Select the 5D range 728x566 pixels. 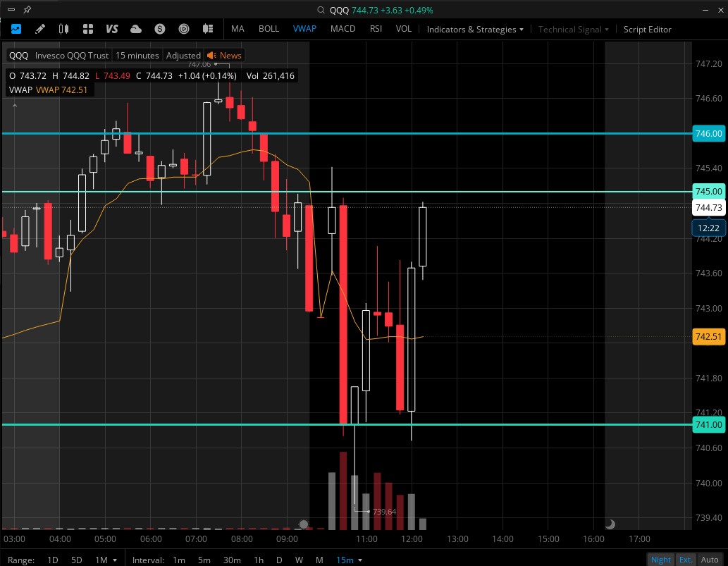77,560
